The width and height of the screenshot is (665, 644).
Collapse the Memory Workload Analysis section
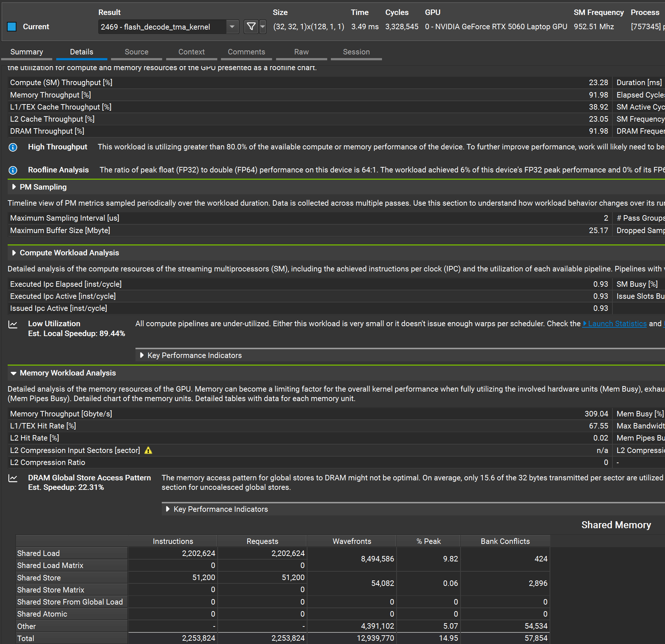click(x=14, y=373)
